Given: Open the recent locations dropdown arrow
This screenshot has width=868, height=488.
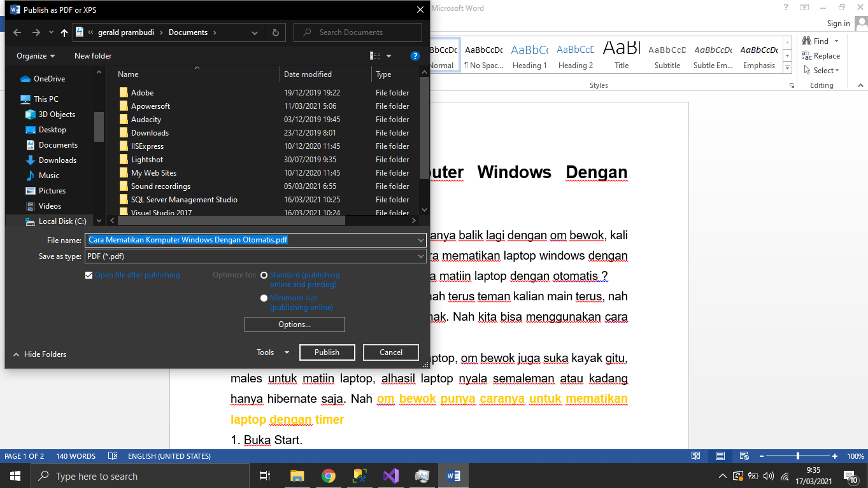Looking at the screenshot, I should 52,32.
